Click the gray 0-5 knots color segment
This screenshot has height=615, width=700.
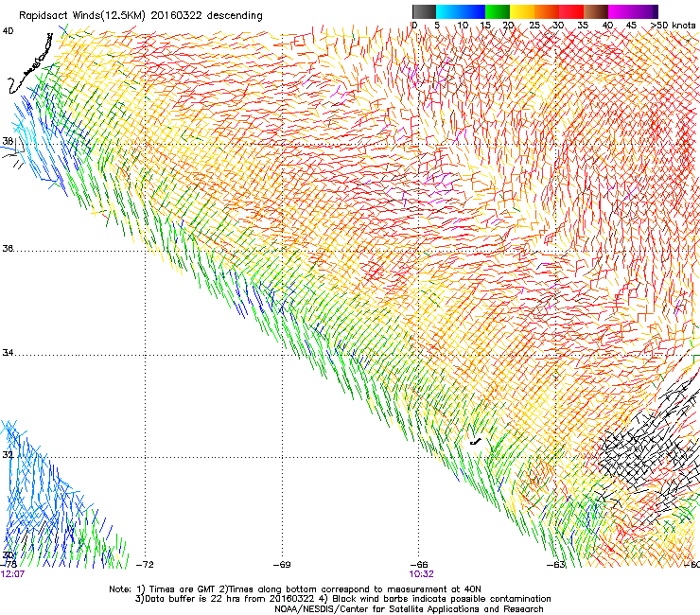(424, 11)
